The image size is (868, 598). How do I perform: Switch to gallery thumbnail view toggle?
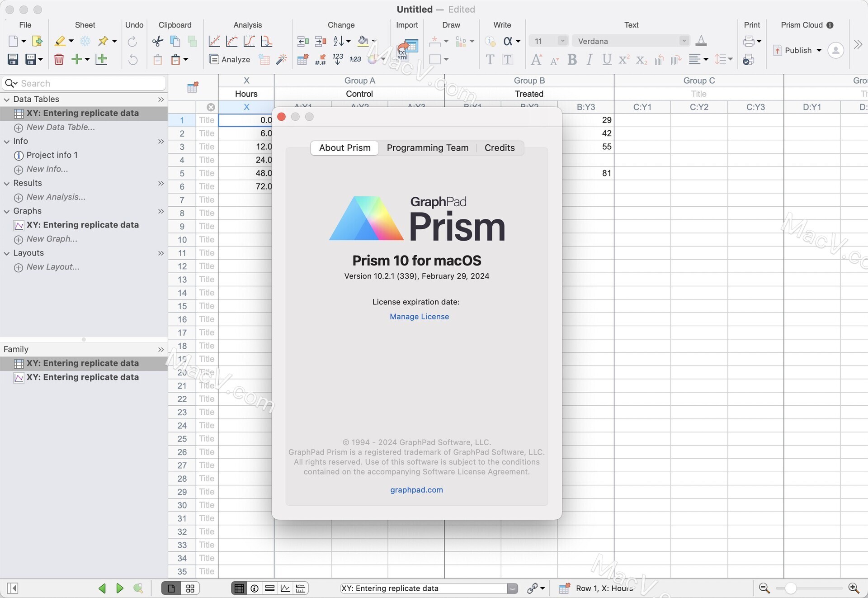point(190,588)
